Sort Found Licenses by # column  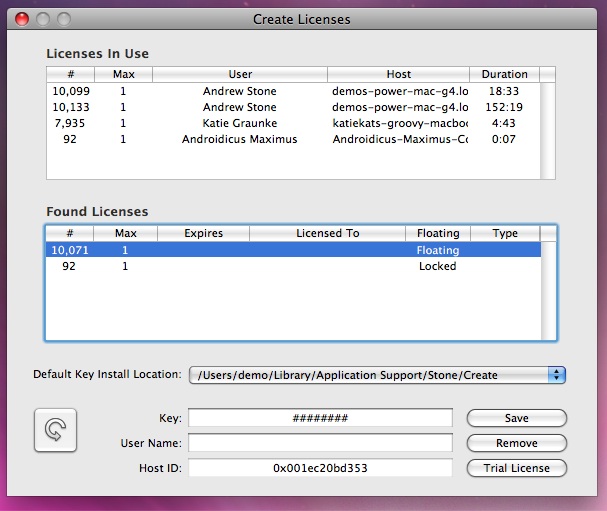click(70, 233)
